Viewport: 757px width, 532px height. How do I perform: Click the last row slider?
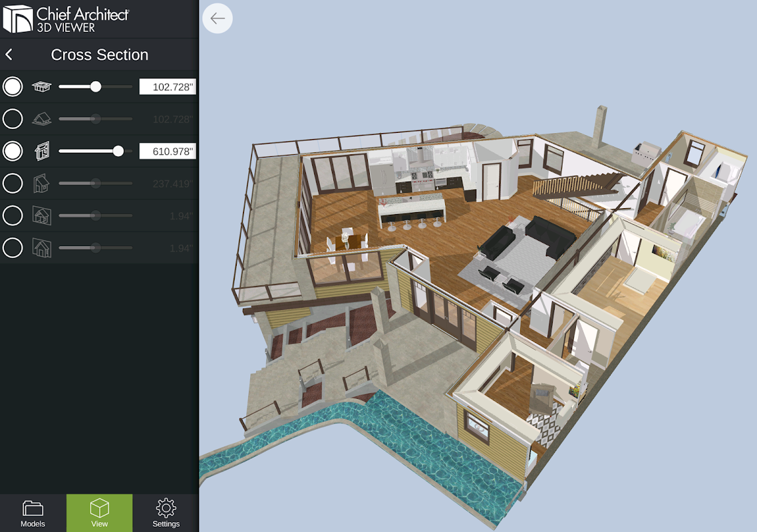(x=96, y=247)
